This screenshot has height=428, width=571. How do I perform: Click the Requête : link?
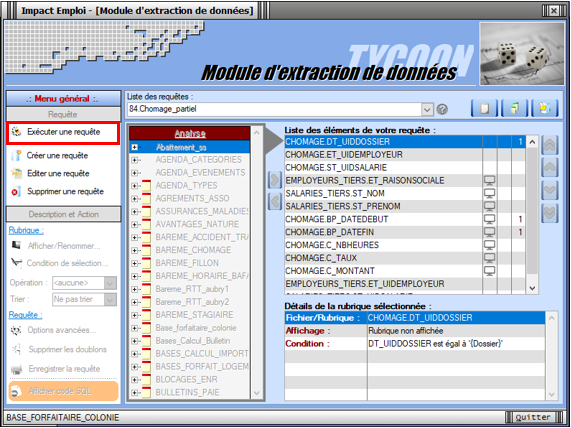click(25, 315)
